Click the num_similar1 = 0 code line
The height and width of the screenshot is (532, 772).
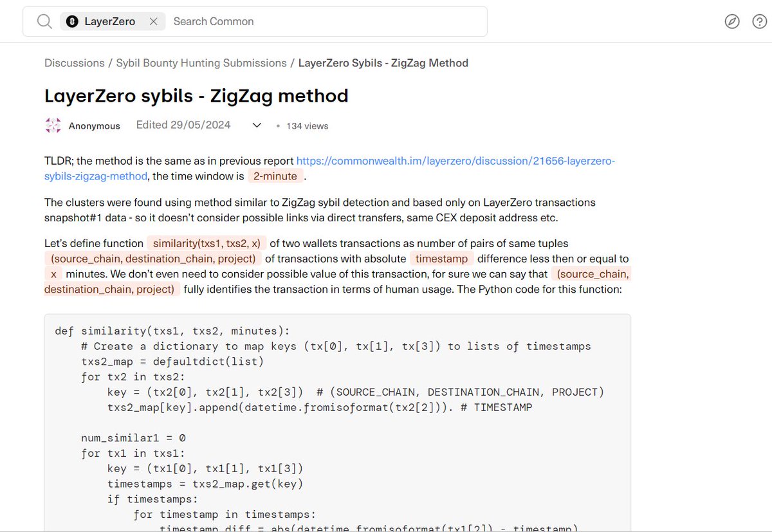click(x=133, y=438)
